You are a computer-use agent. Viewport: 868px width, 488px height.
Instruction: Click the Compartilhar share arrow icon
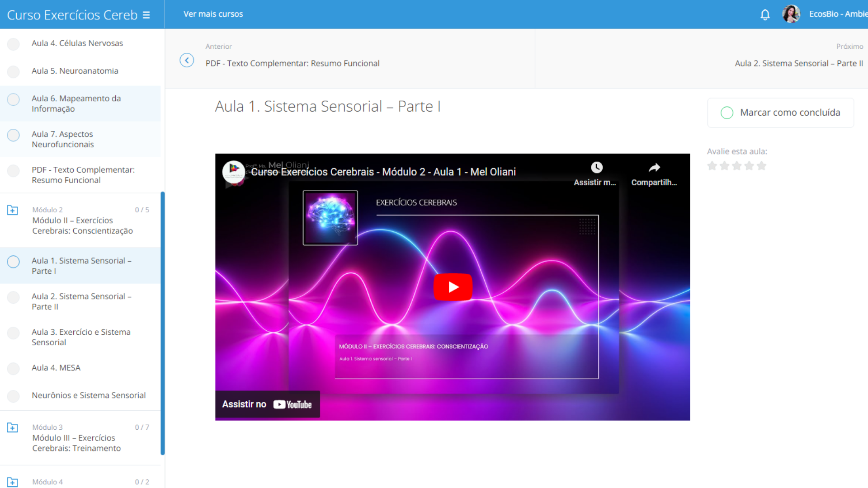pyautogui.click(x=654, y=168)
